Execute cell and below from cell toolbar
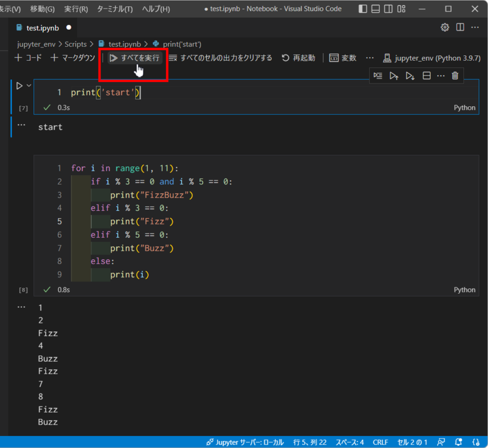 click(x=410, y=76)
